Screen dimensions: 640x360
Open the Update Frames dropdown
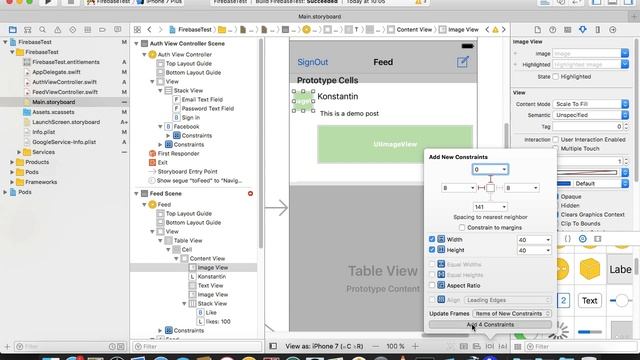point(512,313)
